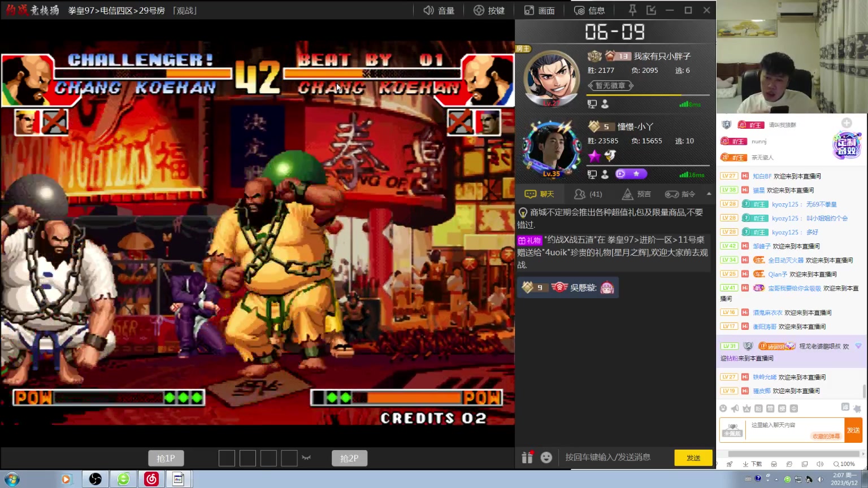
Task: Open the smiley emoji icon in livestream chat
Action: coord(723,408)
